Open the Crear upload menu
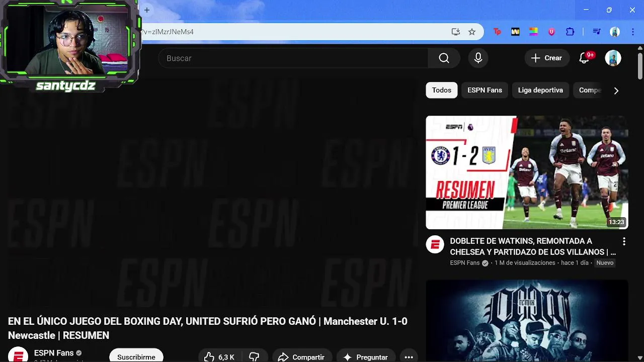Image resolution: width=644 pixels, height=362 pixels. pos(547,58)
